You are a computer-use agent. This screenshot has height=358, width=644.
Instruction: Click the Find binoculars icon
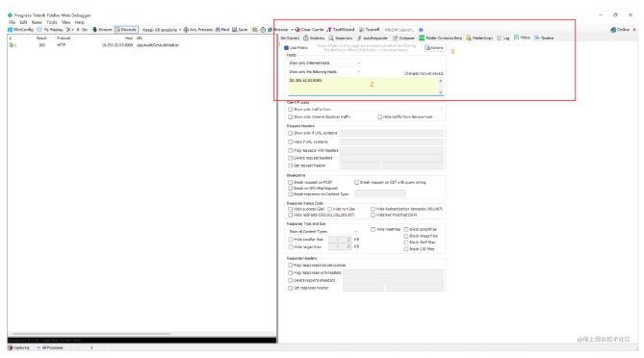pyautogui.click(x=218, y=30)
